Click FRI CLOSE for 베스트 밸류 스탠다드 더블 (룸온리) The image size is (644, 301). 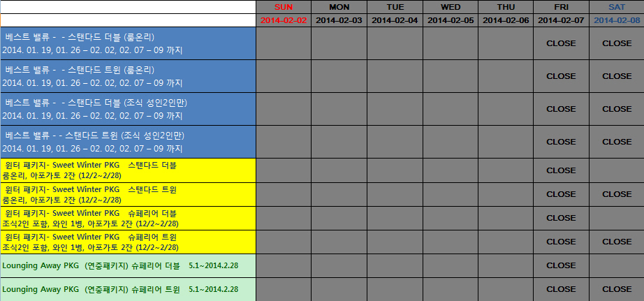[x=561, y=43]
